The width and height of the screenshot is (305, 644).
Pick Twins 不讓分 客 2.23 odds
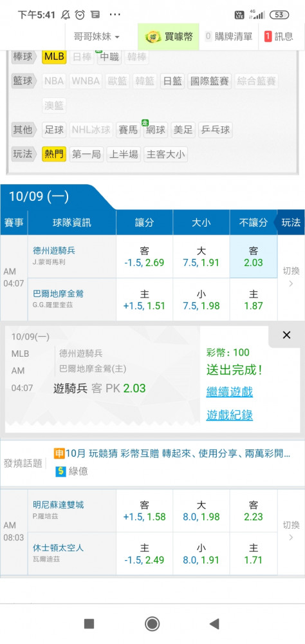click(x=254, y=511)
